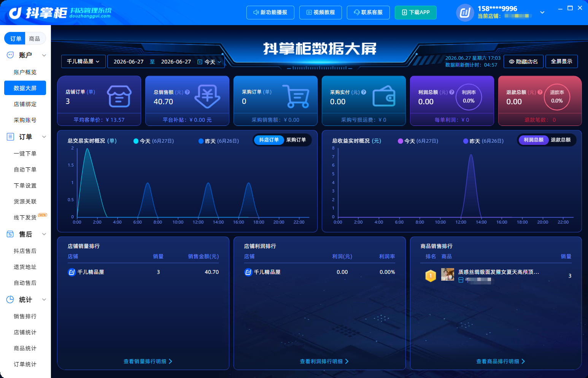Open 视频教程 video tutorials

click(321, 13)
